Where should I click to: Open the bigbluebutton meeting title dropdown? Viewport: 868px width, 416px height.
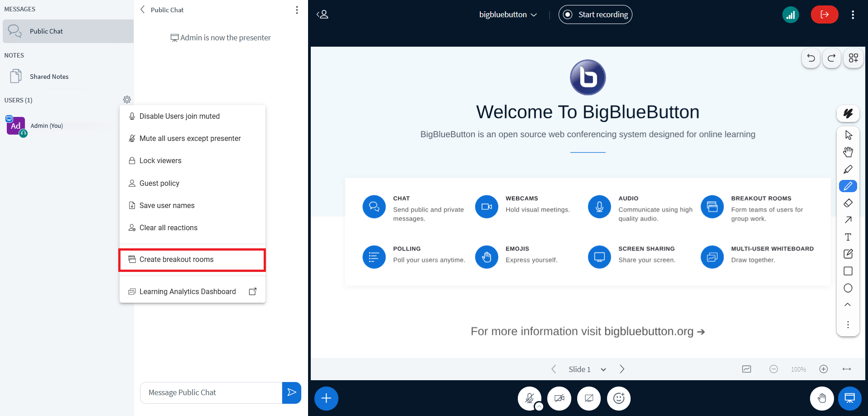508,15
